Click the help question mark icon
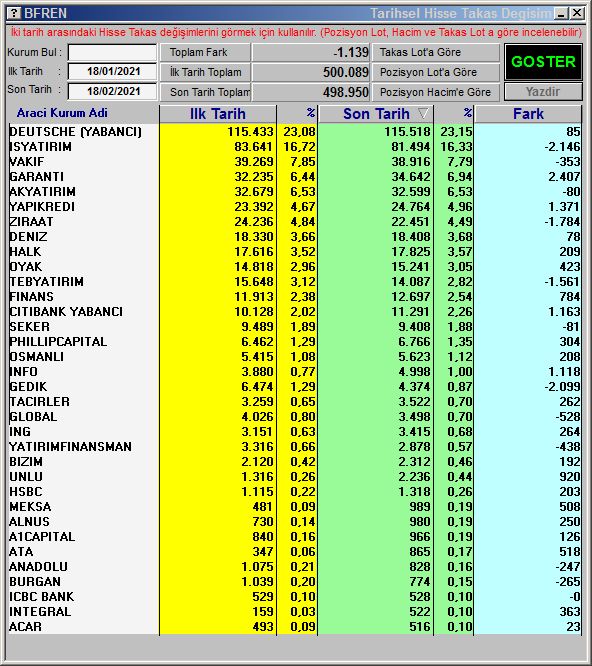 click(14, 13)
